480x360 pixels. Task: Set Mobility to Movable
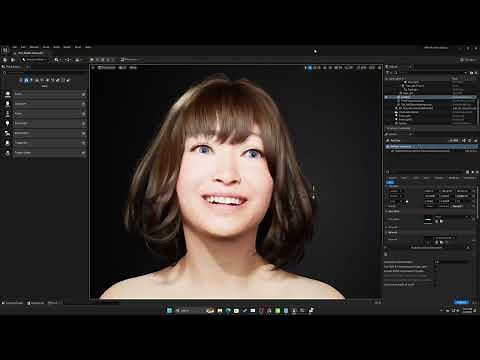click(x=457, y=206)
